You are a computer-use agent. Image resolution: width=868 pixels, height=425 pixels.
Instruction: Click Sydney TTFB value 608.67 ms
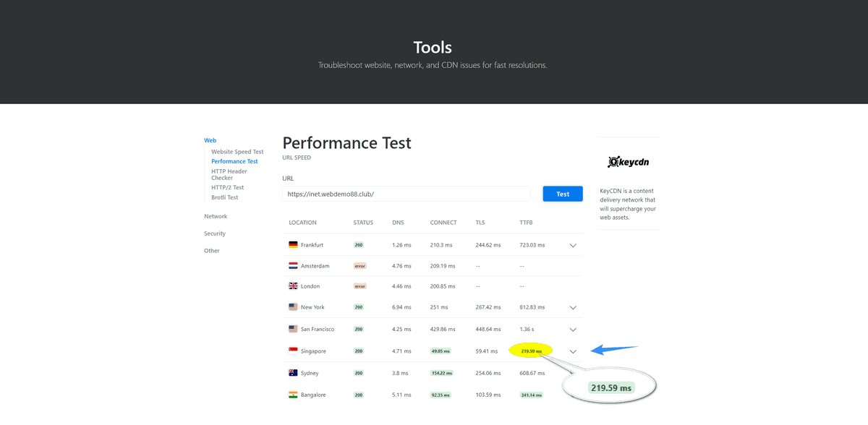(x=533, y=373)
